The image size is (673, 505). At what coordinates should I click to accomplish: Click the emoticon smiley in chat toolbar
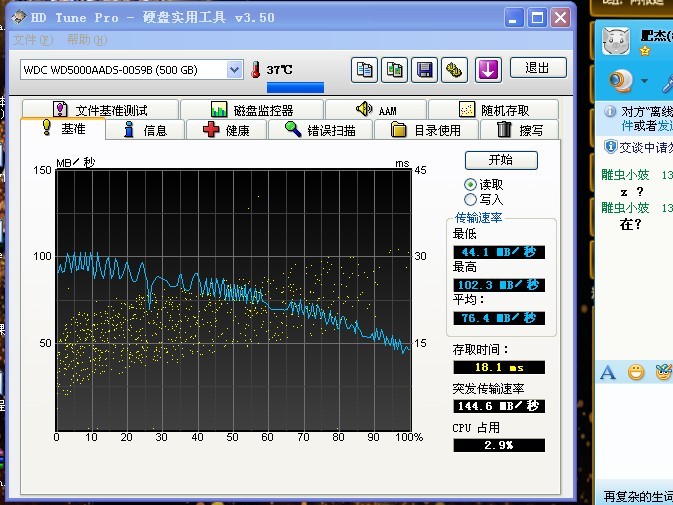[x=636, y=373]
